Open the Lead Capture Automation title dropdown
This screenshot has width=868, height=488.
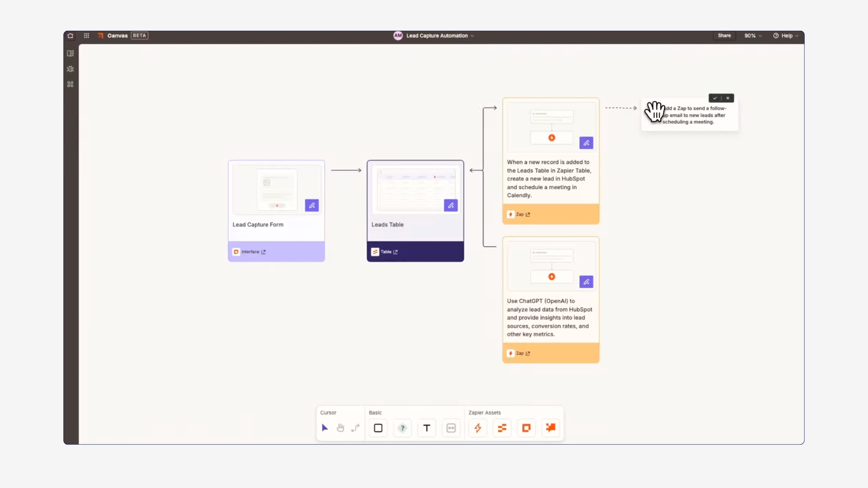click(x=440, y=36)
